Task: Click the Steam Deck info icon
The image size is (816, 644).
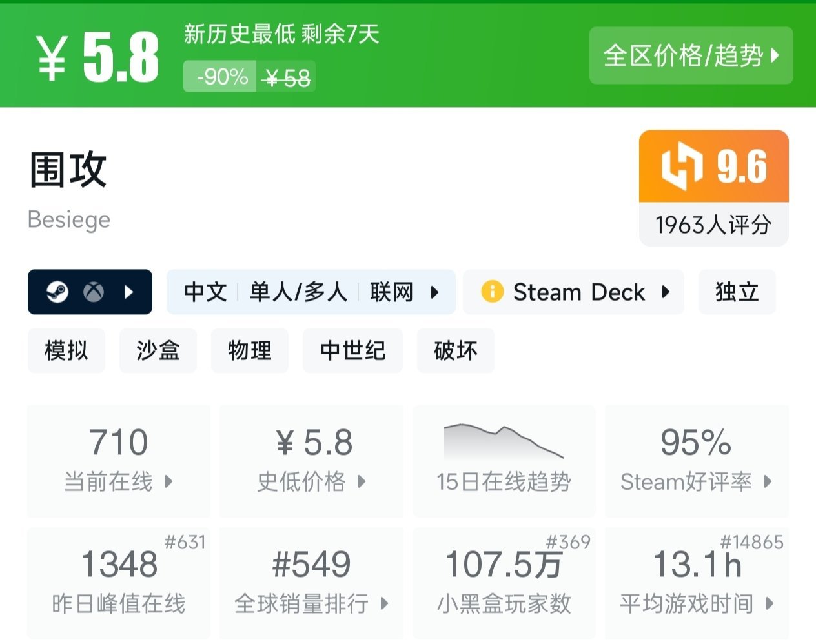Action: point(492,292)
